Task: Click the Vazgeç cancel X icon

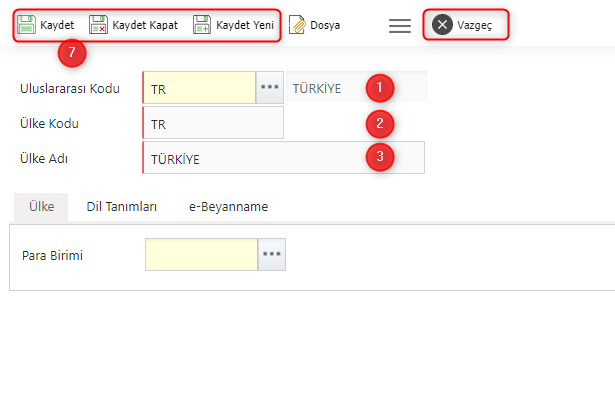Action: 442,25
